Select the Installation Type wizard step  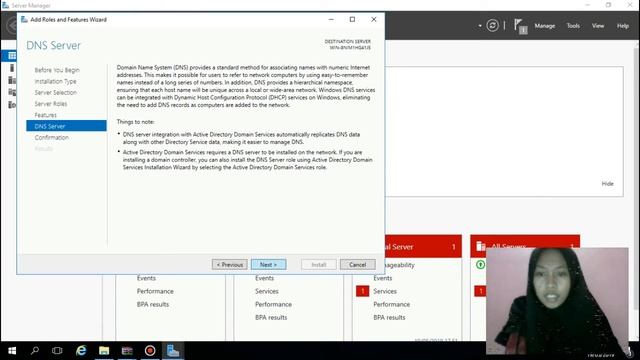56,81
